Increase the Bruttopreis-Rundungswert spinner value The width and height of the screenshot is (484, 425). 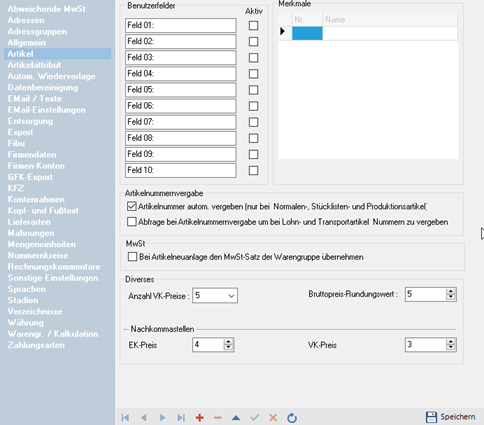[451, 291]
